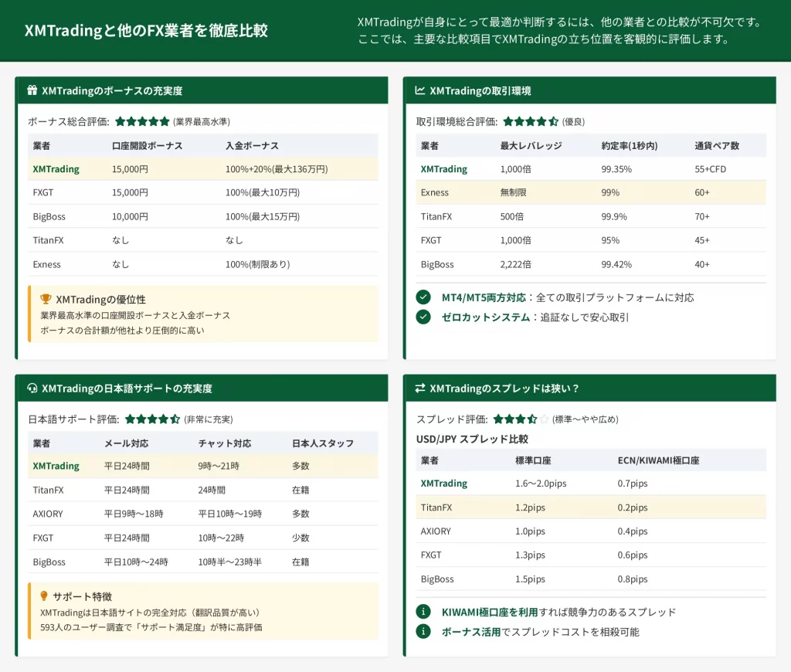
Task: Click the info icon next to KIWAMI極口座を利用
Action: pyautogui.click(x=423, y=612)
